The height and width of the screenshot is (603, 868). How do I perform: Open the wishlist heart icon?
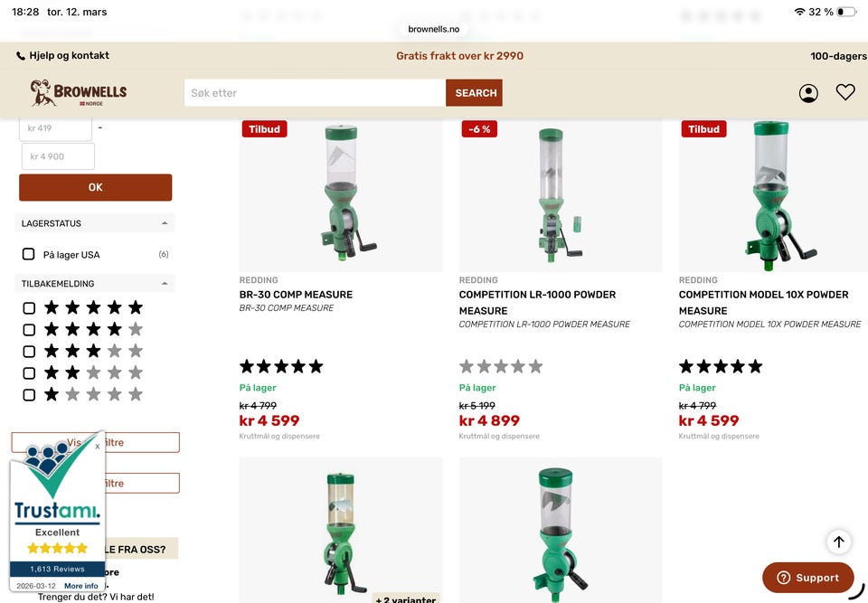pyautogui.click(x=845, y=92)
